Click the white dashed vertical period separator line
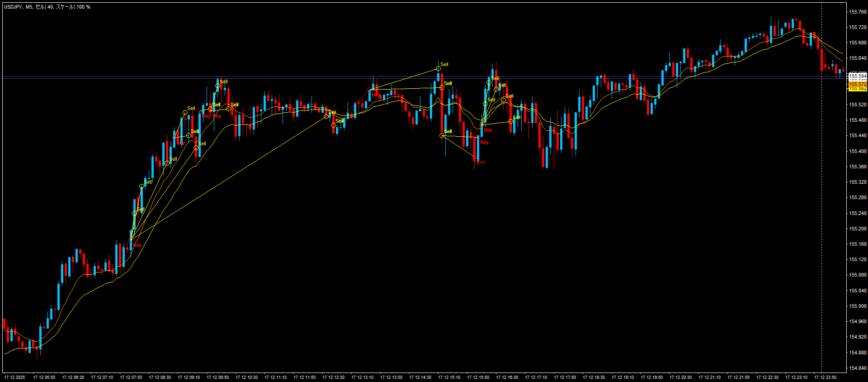Image resolution: width=868 pixels, height=382 pixels. 821,181
